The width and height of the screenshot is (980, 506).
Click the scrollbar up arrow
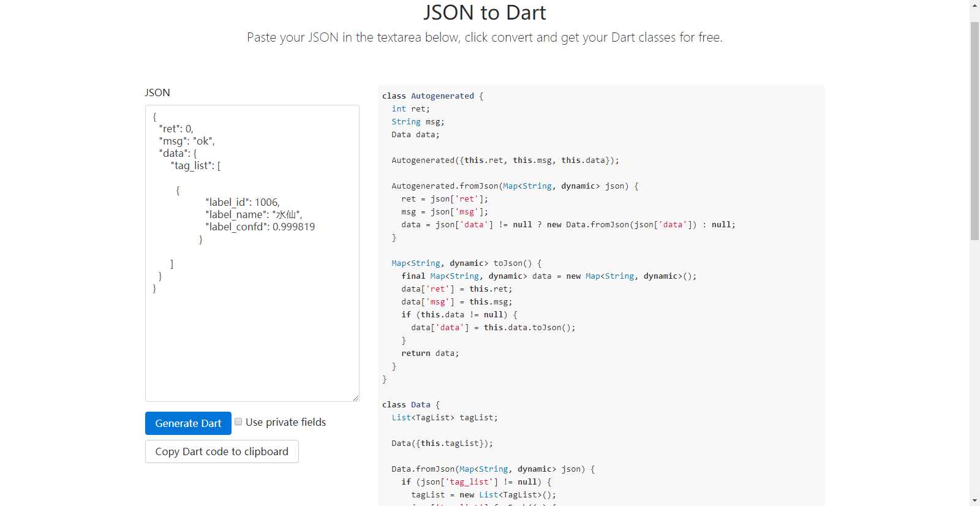(974, 4)
